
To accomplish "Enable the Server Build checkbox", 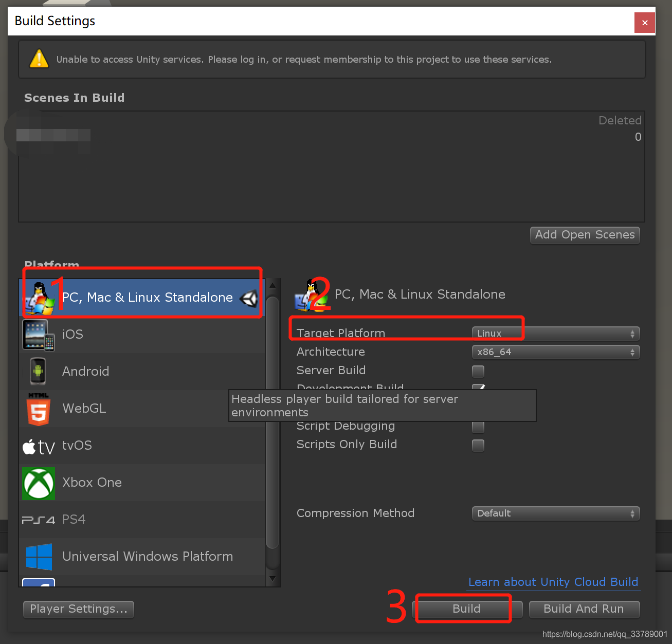I will pos(478,371).
